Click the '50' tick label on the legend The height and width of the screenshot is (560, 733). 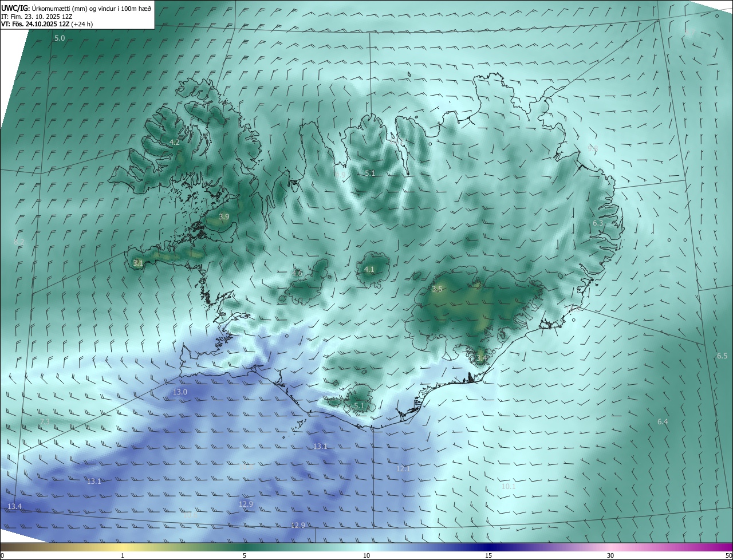[x=728, y=555]
